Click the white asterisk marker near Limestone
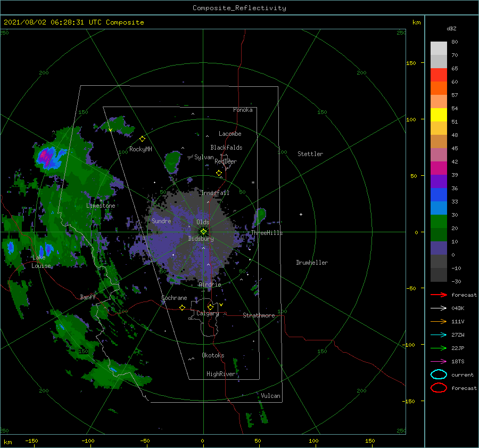Viewport: 479px width, 448px height. click(101, 201)
